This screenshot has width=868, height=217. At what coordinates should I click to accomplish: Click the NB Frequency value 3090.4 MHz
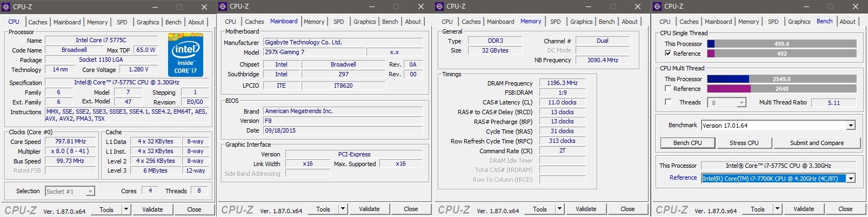coord(603,60)
